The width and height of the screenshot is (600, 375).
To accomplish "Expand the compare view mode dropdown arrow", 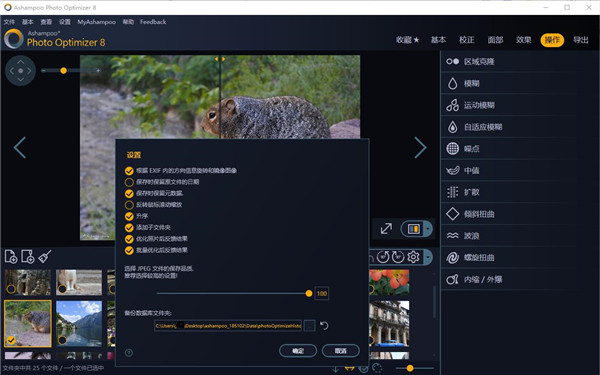I will click(428, 229).
